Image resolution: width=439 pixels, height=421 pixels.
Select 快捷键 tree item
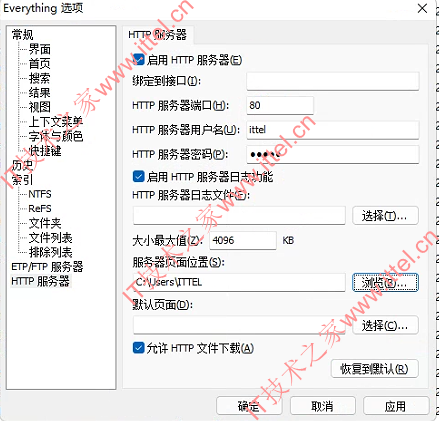(45, 151)
